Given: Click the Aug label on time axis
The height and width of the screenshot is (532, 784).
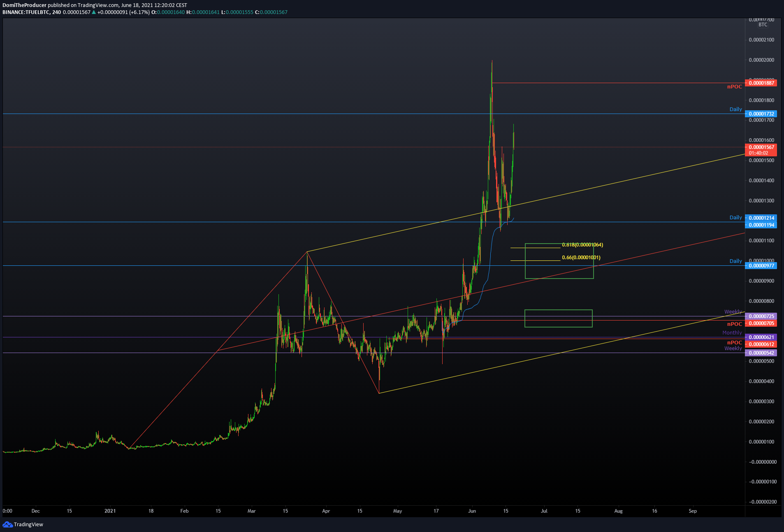Looking at the screenshot, I should coord(619,511).
